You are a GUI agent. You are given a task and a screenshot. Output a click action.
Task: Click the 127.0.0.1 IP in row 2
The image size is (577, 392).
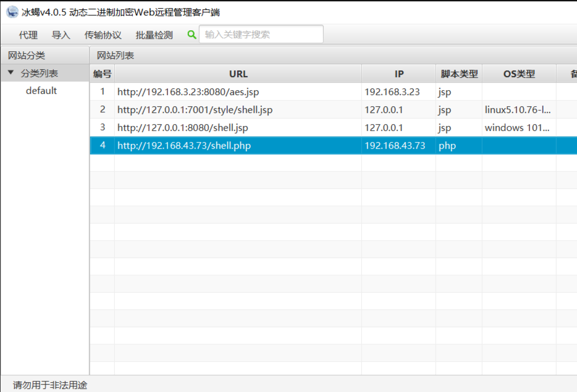coord(384,110)
